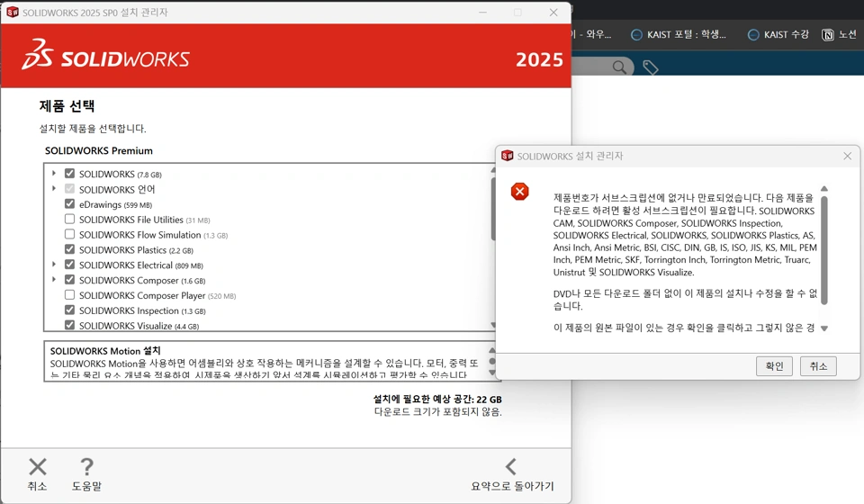This screenshot has height=504, width=864.
Task: Click product list scroll down arrow
Action: coord(493,325)
